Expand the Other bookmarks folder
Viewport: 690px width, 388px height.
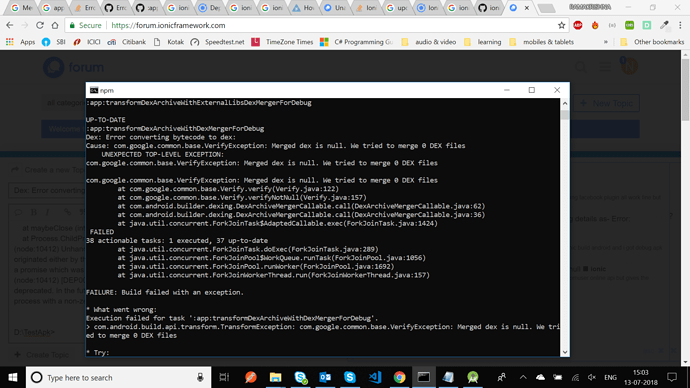click(652, 42)
